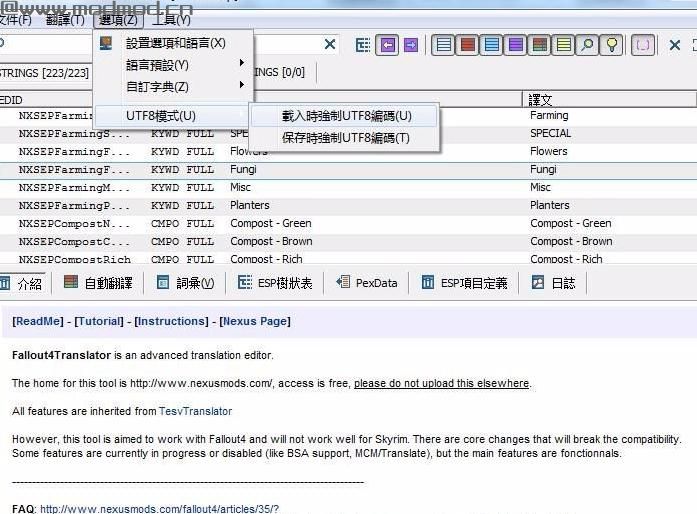Open the 詞彙(V) tab
This screenshot has width=697, height=514.
[x=185, y=283]
